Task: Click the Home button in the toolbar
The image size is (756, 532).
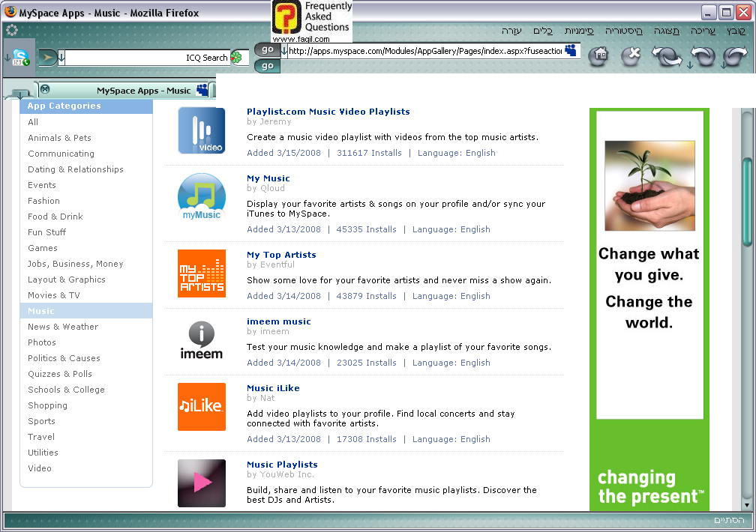Action: pyautogui.click(x=598, y=55)
